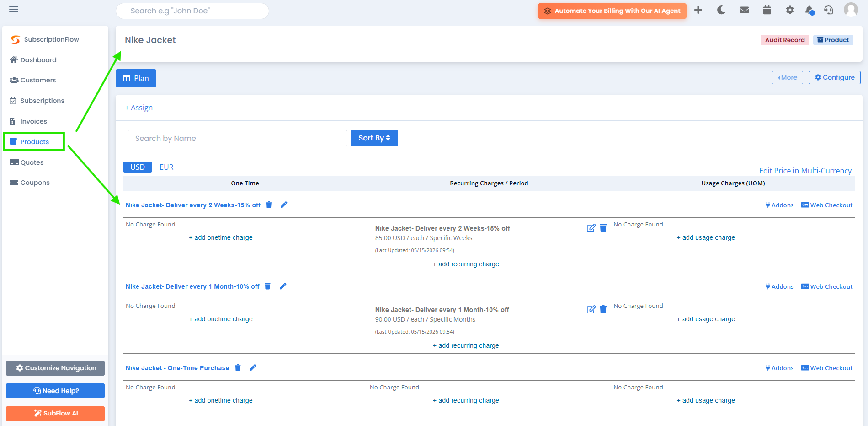Add usage charge to One-Time Purchase plan
The image size is (868, 426).
tap(706, 400)
